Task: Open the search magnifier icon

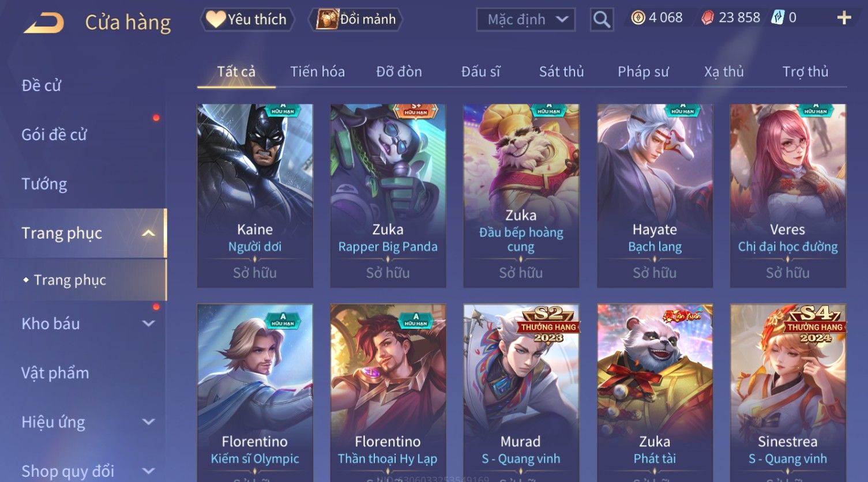Action: [602, 20]
